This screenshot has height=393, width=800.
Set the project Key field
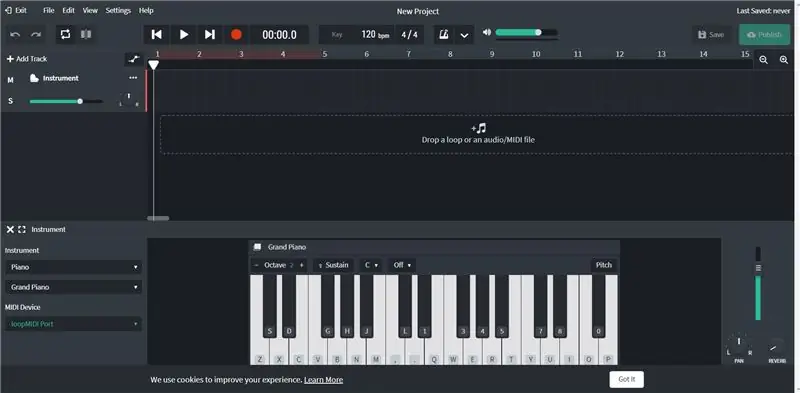coord(337,35)
